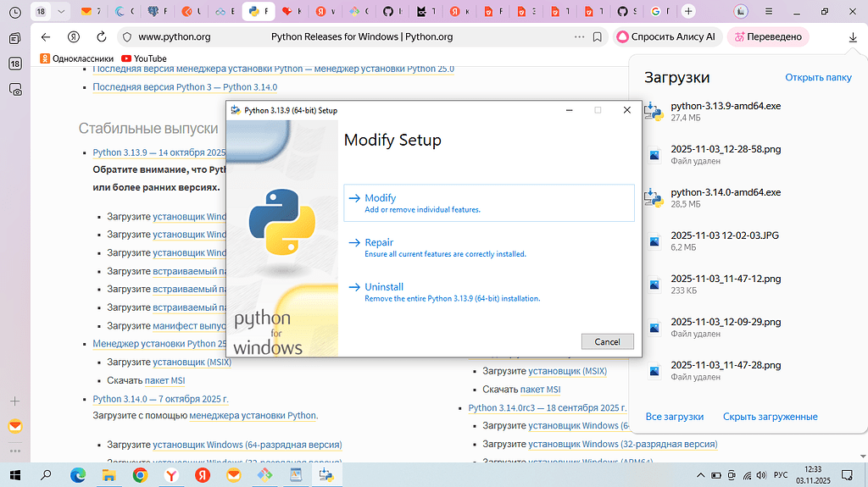
Task: Bookmark the page with bookmark icon
Action: pos(598,37)
